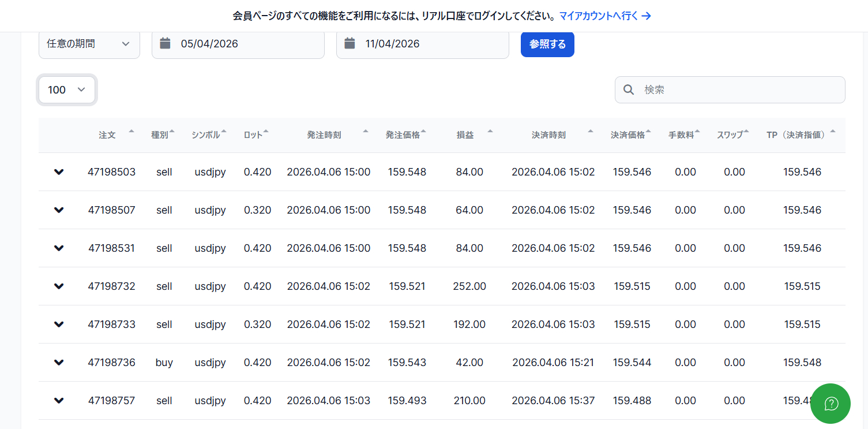The image size is (868, 429).
Task: Expand order 47198507 row details
Action: point(59,210)
